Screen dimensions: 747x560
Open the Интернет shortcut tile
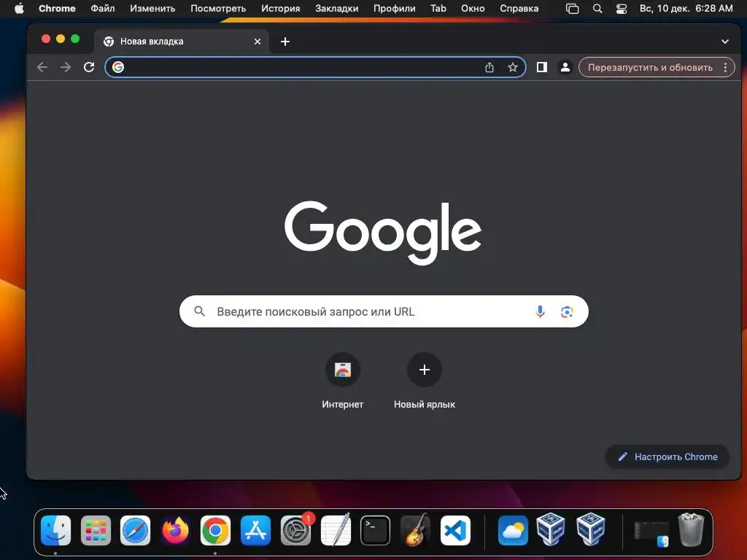pyautogui.click(x=343, y=381)
